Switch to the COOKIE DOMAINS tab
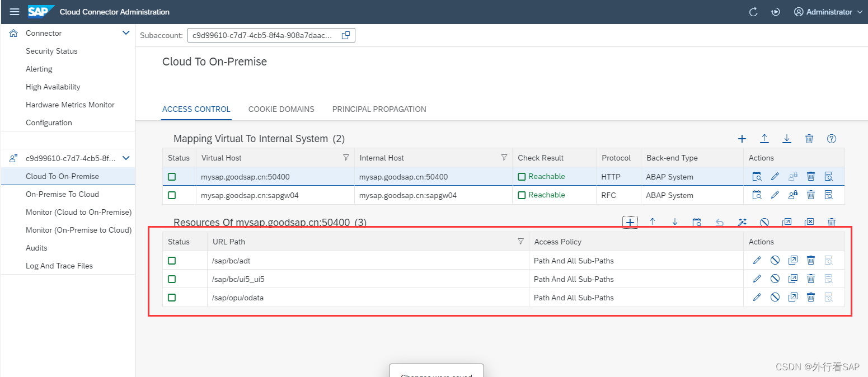Screen dimensions: 868x377 pos(281,109)
